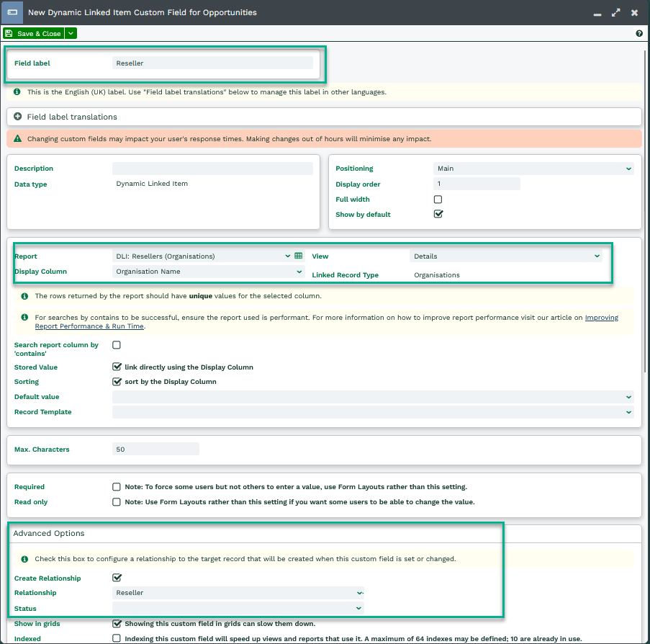Open the View dropdown showing Details
The image size is (650, 644).
tap(505, 256)
